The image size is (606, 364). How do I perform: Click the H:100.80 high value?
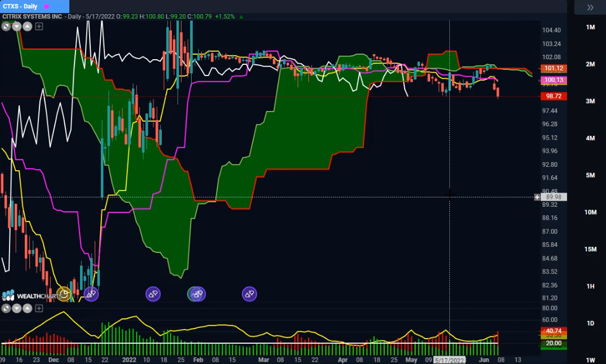coord(152,16)
